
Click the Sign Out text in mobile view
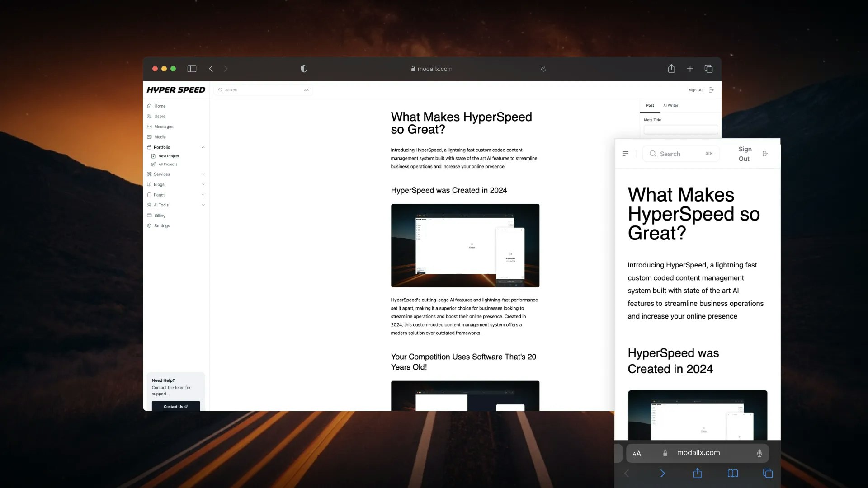745,154
